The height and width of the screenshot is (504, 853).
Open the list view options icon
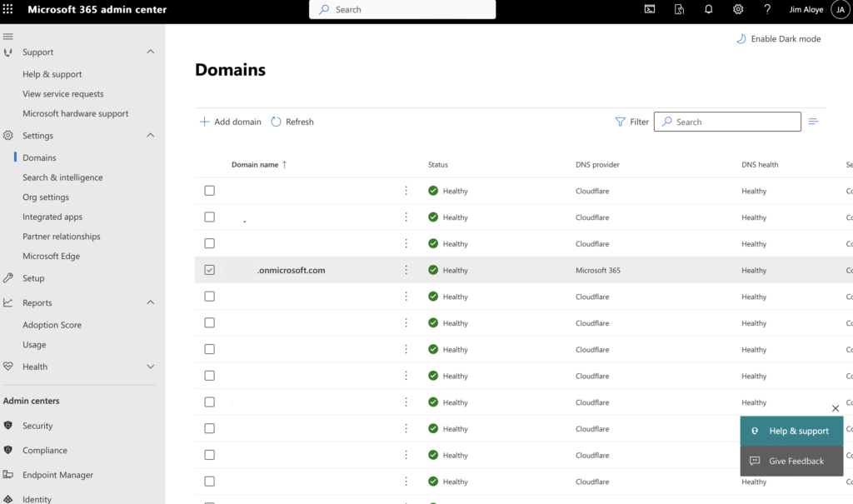(x=813, y=122)
